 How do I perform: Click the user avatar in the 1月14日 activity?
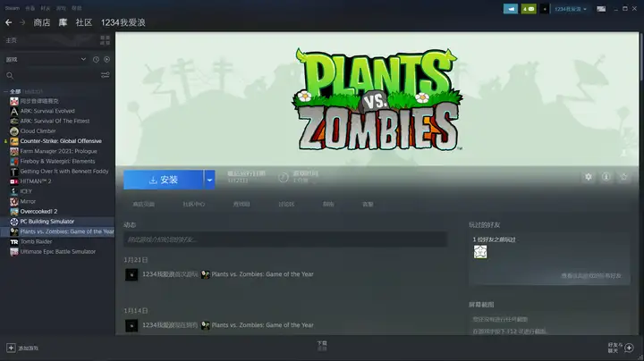(x=131, y=325)
